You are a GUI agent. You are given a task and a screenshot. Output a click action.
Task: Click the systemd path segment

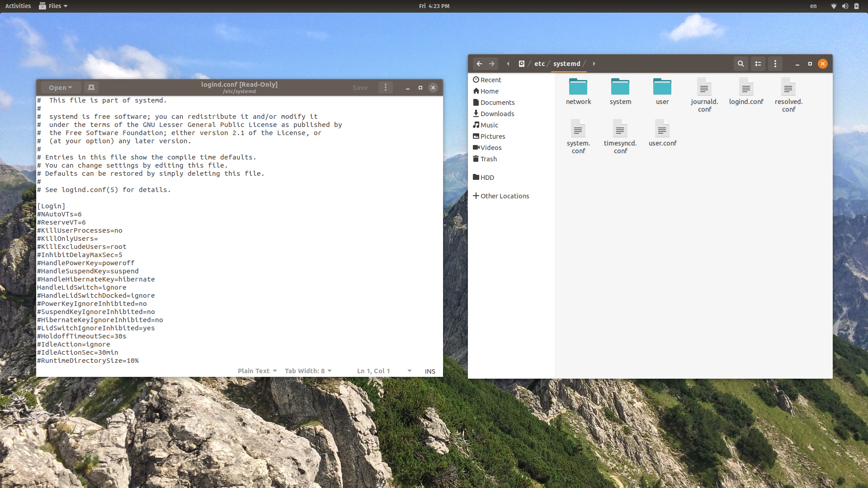click(566, 64)
